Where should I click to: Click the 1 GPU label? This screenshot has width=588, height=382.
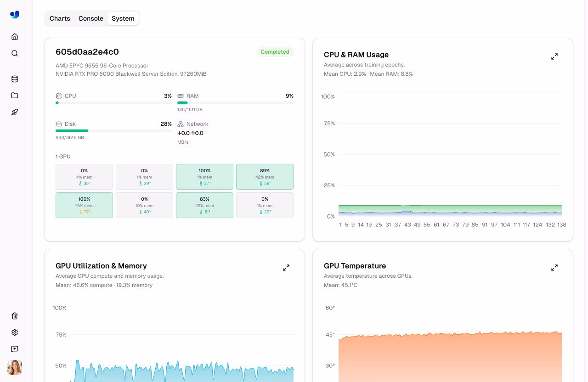(x=63, y=157)
